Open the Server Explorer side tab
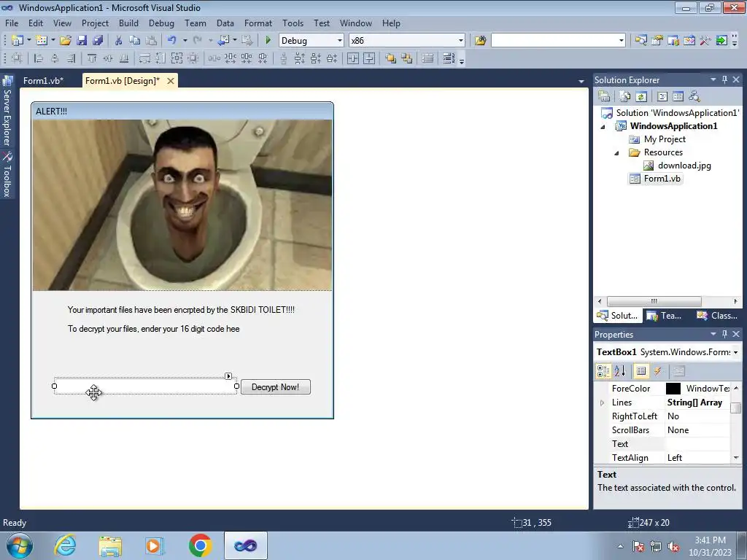 (x=7, y=112)
